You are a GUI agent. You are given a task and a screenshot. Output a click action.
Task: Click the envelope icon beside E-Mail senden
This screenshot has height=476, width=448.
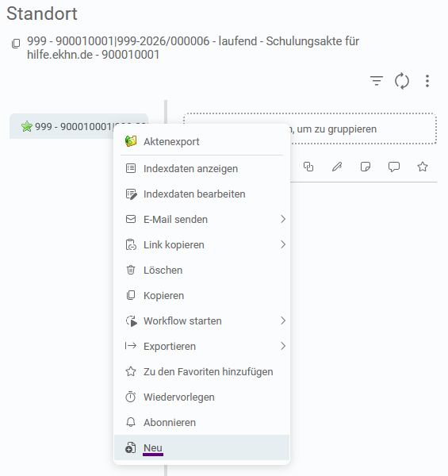131,219
